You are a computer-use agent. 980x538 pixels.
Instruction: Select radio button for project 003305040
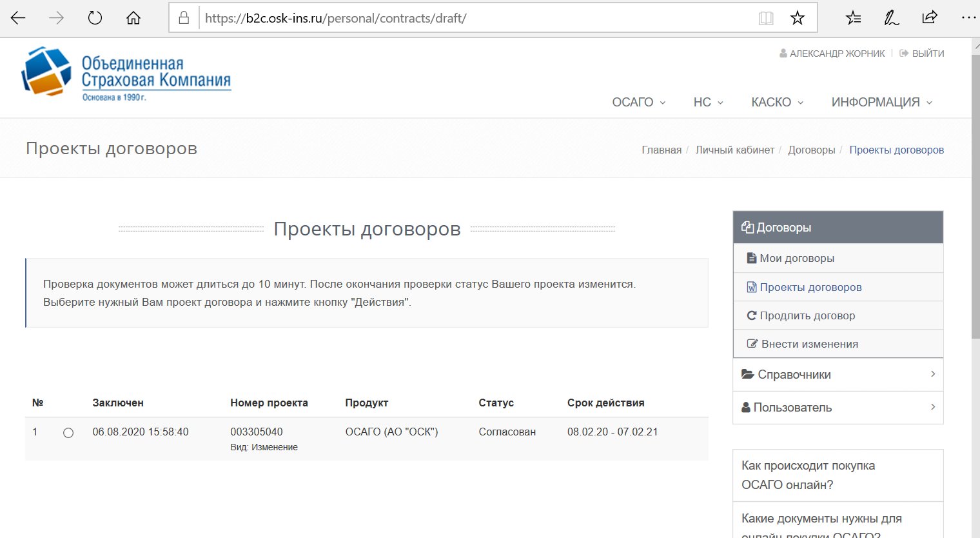[x=68, y=433]
